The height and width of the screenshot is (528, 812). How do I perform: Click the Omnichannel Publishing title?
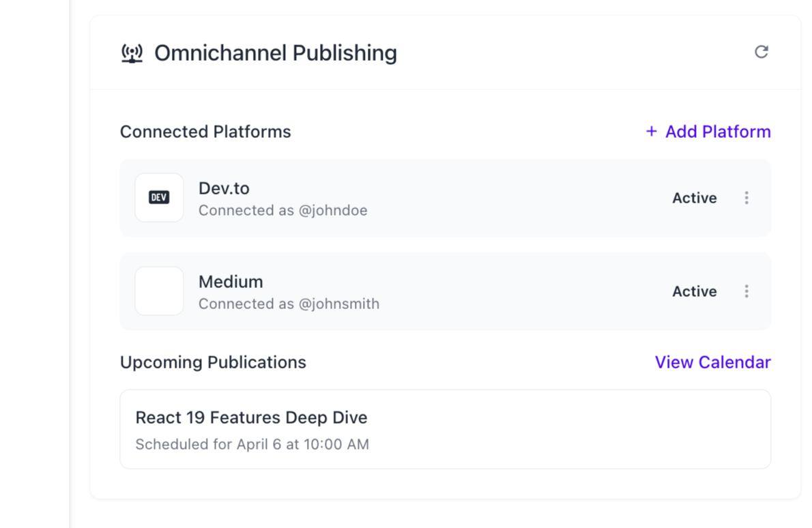coord(276,53)
